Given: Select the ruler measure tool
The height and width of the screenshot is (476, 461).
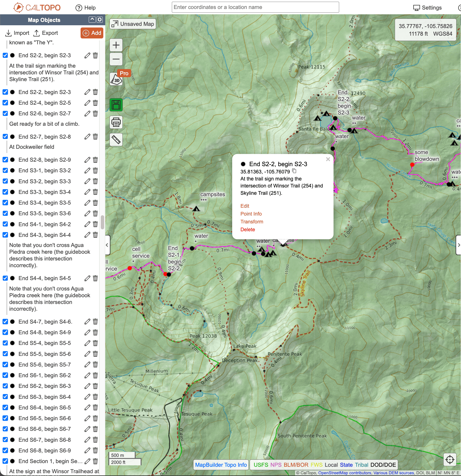Looking at the screenshot, I should pyautogui.click(x=116, y=139).
